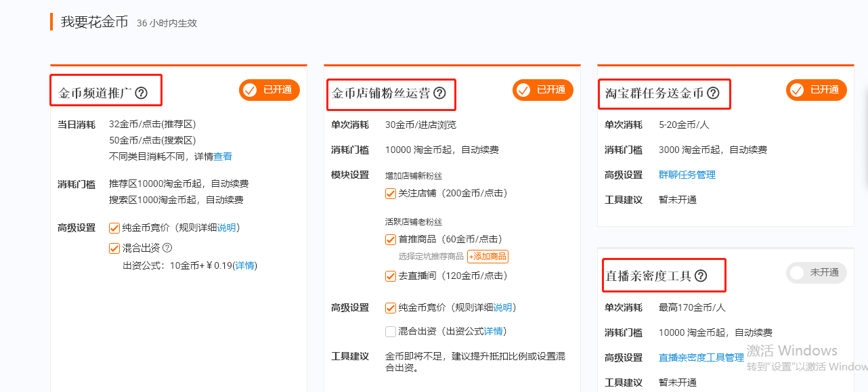
Task: Open 查看 link for category consumption details
Action: click(223, 156)
